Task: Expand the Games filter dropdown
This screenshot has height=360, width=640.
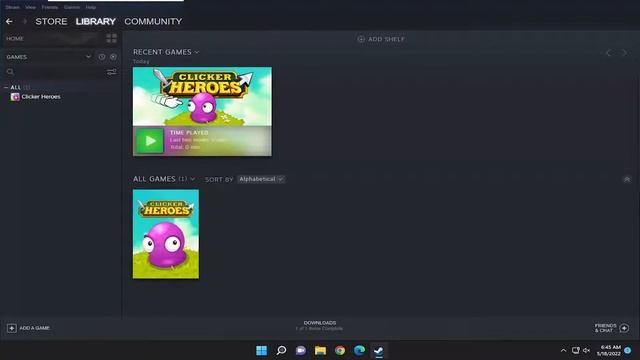Action: (x=88, y=57)
